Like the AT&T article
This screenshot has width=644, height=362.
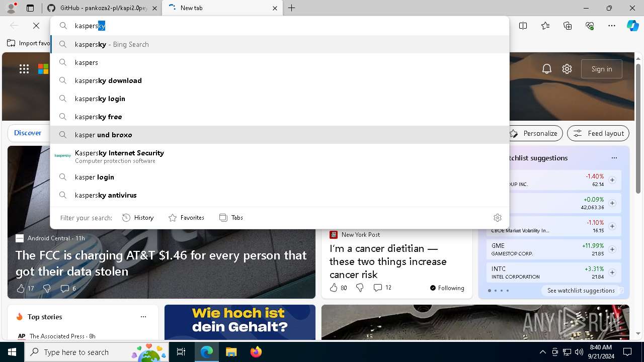point(21,288)
